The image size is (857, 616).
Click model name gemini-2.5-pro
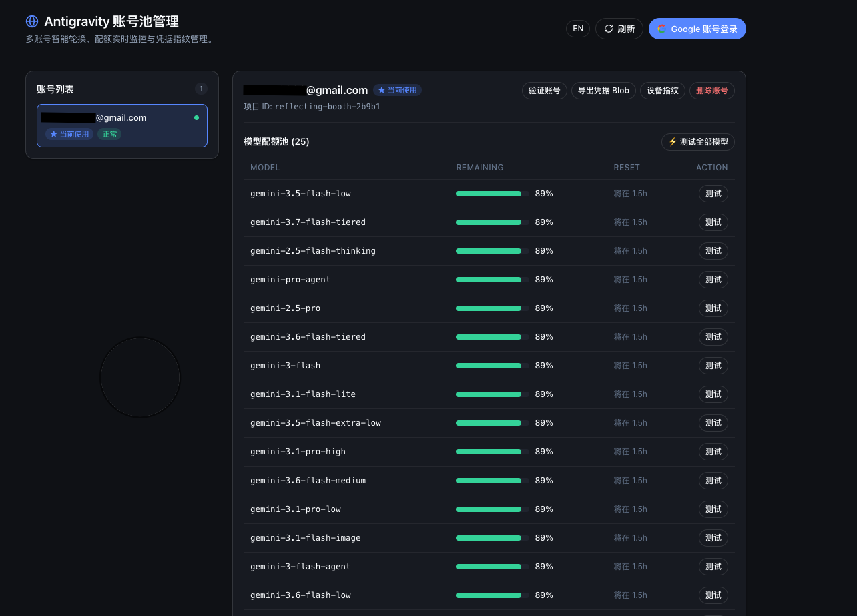(285, 308)
